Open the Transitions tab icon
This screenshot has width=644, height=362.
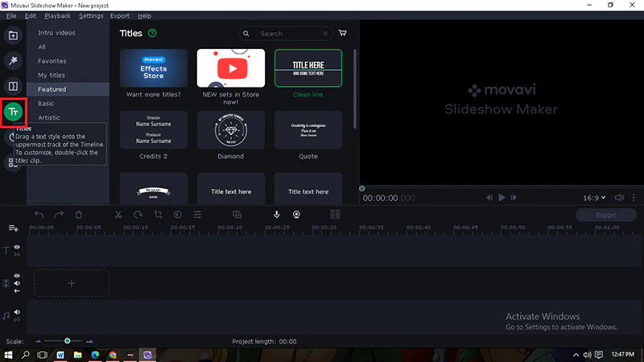(13, 86)
